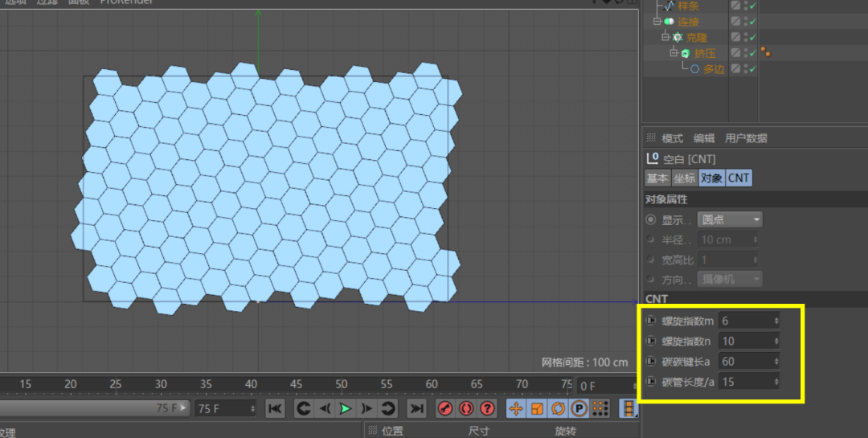Image resolution: width=868 pixels, height=438 pixels.
Task: Collapse the 克隆 tree node
Action: pos(666,37)
